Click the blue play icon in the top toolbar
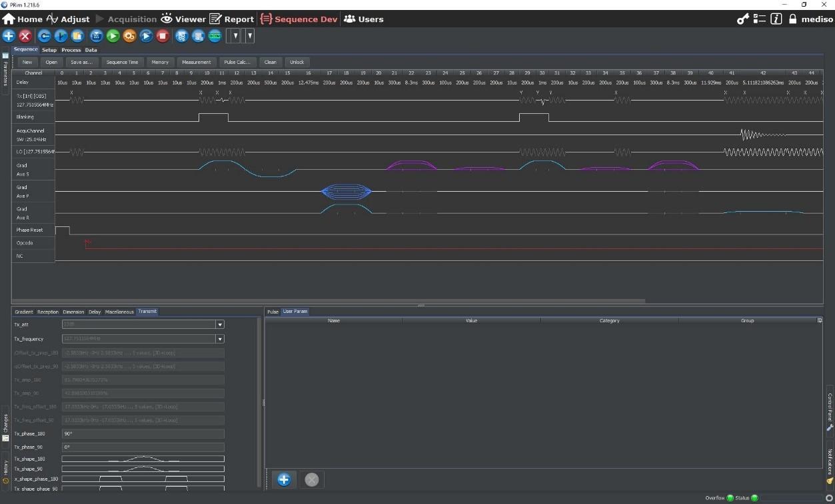Screen dimensions: 835x504 (x=147, y=36)
